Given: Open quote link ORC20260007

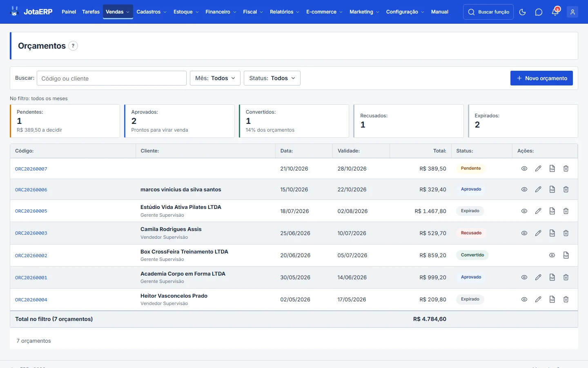Looking at the screenshot, I should 31,169.
